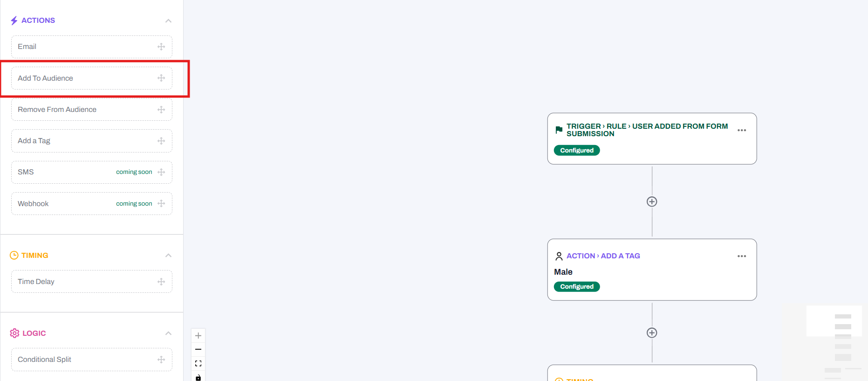Click drag handle icon on Add a Tag
The image size is (868, 381).
pos(161,141)
